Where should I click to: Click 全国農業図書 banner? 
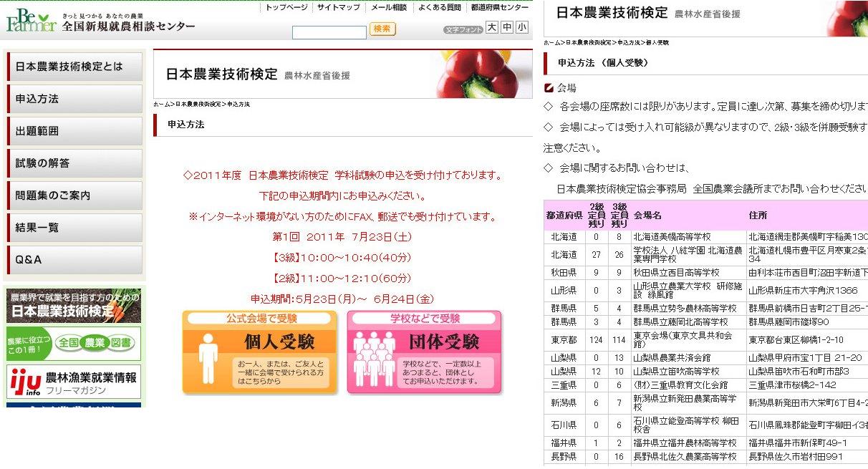tap(74, 344)
